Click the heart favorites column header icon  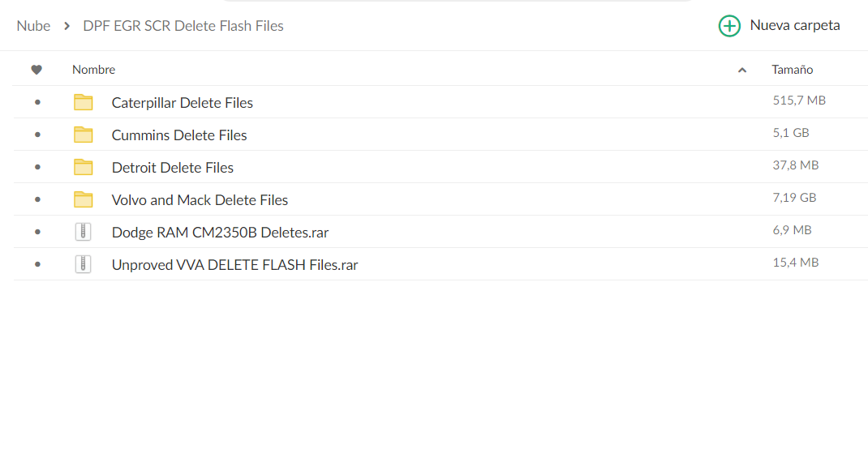[37, 70]
